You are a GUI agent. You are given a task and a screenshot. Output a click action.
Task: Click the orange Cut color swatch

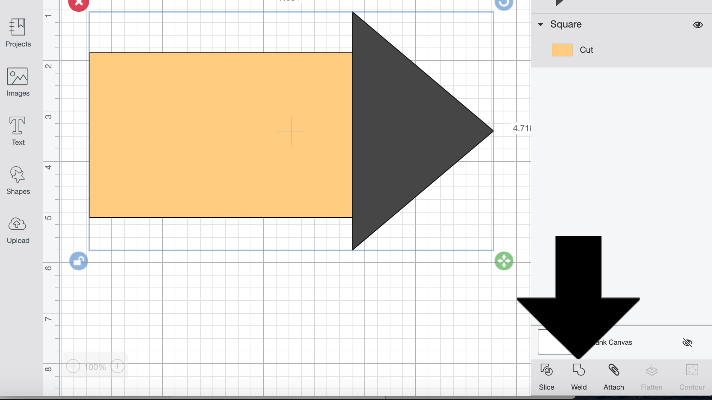pyautogui.click(x=562, y=50)
